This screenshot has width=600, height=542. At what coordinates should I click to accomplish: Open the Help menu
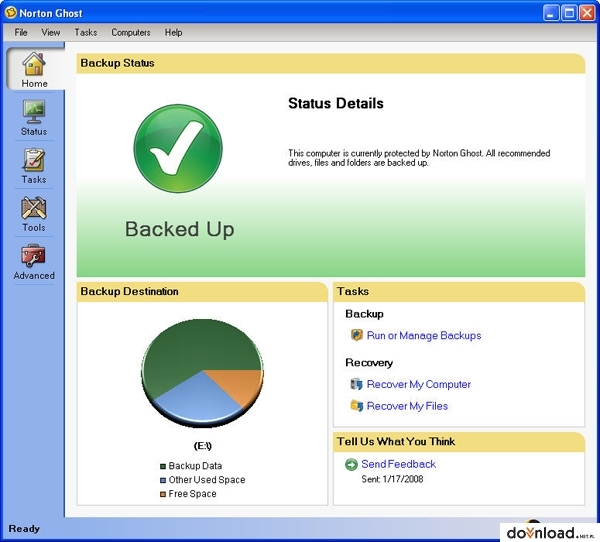(x=173, y=33)
